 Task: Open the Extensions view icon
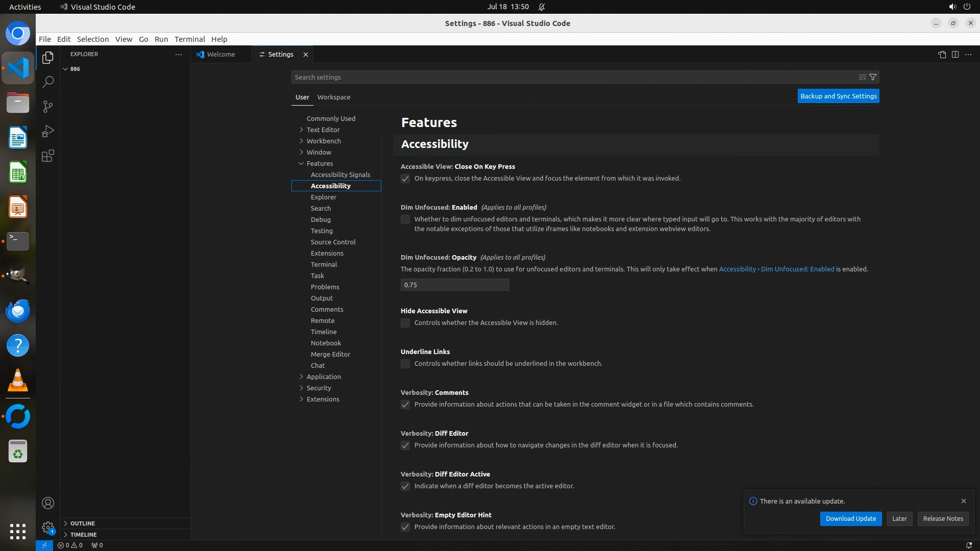pos(48,156)
